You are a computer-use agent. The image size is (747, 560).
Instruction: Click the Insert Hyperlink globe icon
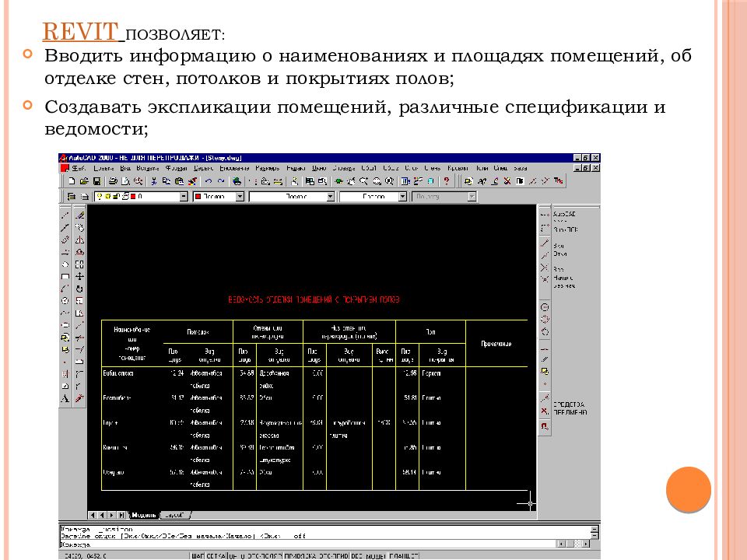click(237, 181)
